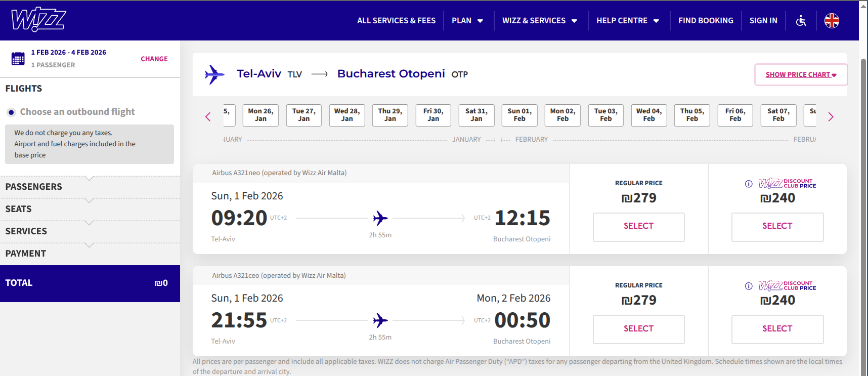Click the Wizz Air logo
The image size is (868, 376).
38,20
